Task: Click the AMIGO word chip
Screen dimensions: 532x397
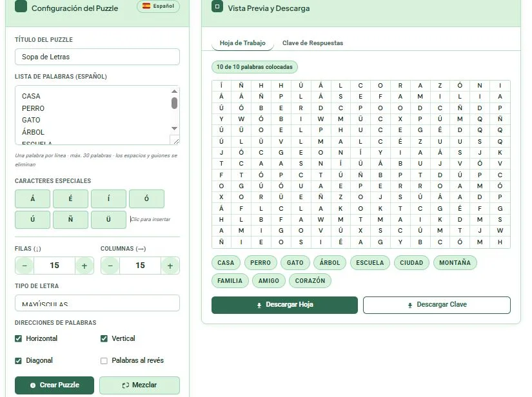Action: click(x=269, y=281)
